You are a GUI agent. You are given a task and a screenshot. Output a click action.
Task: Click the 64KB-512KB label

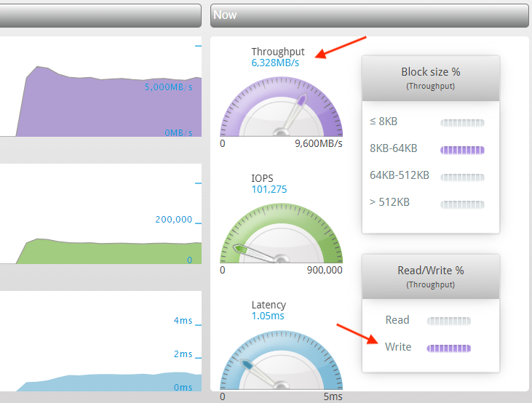(400, 175)
